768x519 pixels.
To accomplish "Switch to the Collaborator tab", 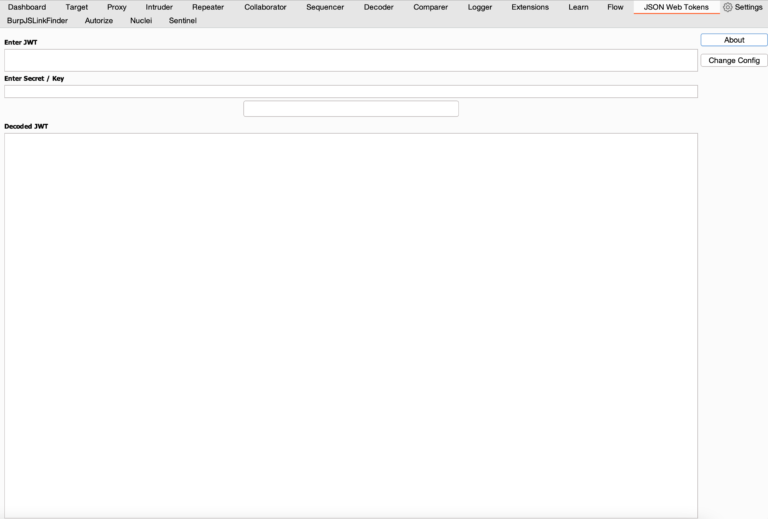I will [x=265, y=7].
